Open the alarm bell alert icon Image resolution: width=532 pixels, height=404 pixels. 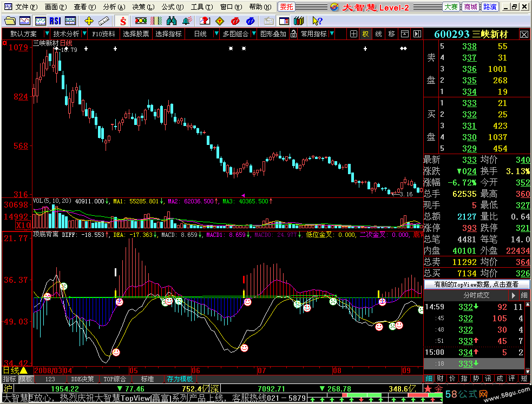click(187, 21)
